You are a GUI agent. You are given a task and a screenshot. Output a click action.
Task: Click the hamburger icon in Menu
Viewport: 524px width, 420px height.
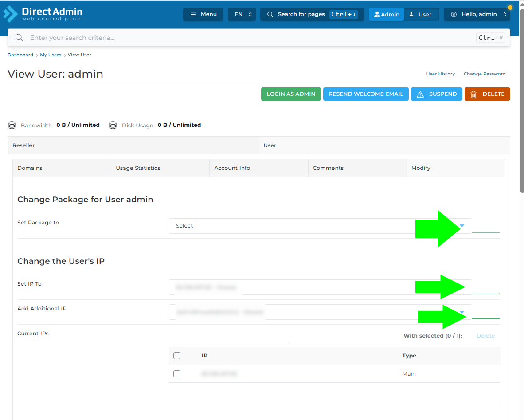(x=193, y=14)
